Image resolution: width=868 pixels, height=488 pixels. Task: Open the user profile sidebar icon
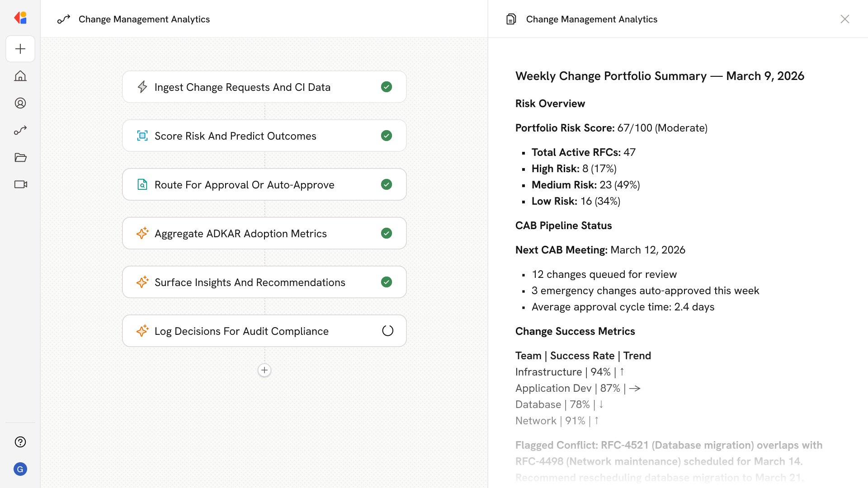(x=20, y=103)
